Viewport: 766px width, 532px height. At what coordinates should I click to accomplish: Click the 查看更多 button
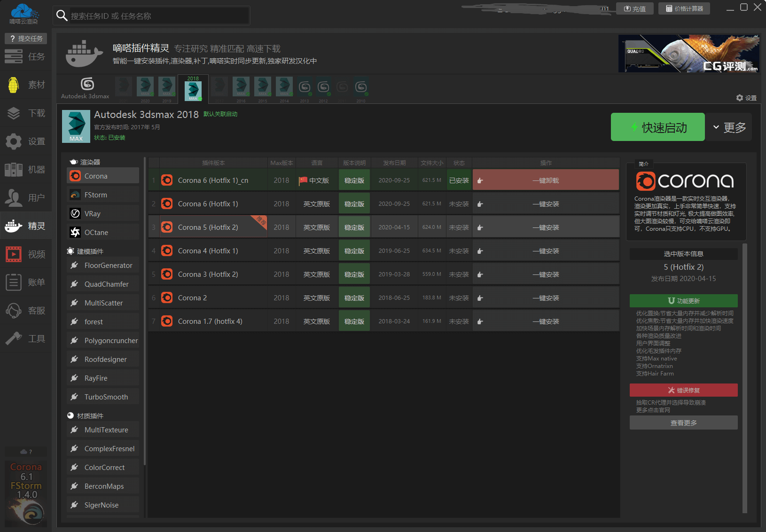tap(683, 422)
